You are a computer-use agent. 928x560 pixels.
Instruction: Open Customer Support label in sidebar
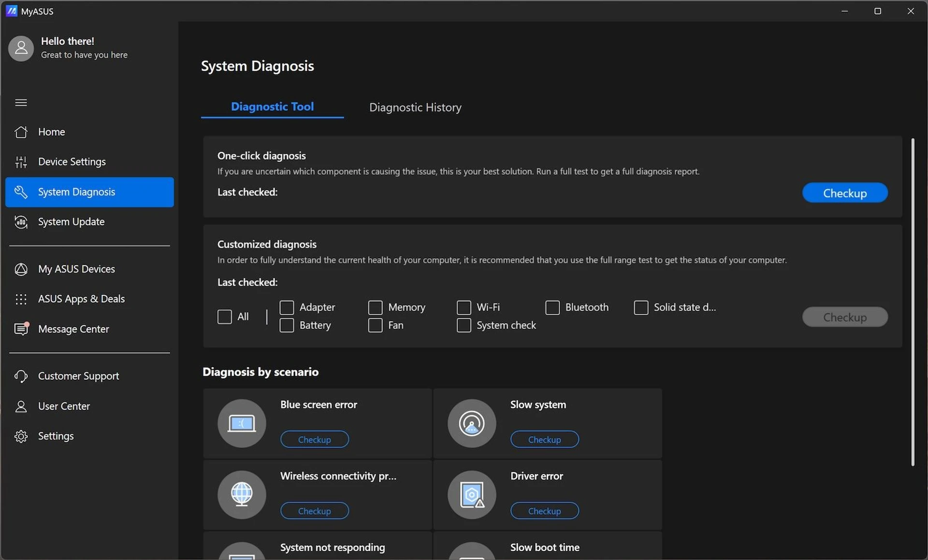coord(78,376)
